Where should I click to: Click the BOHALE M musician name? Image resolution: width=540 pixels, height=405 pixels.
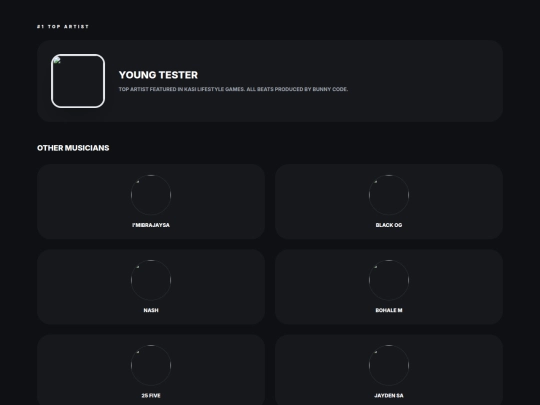(x=389, y=310)
